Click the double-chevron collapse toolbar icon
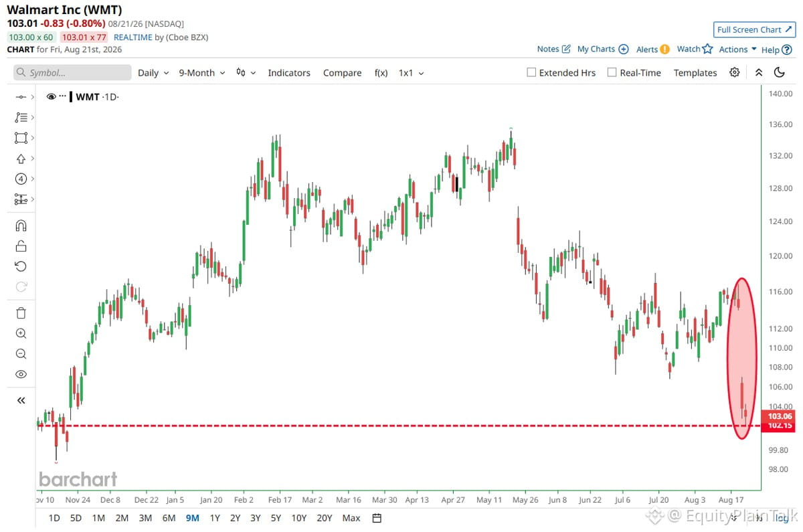Screen dimensions: 803x532 click(758, 72)
